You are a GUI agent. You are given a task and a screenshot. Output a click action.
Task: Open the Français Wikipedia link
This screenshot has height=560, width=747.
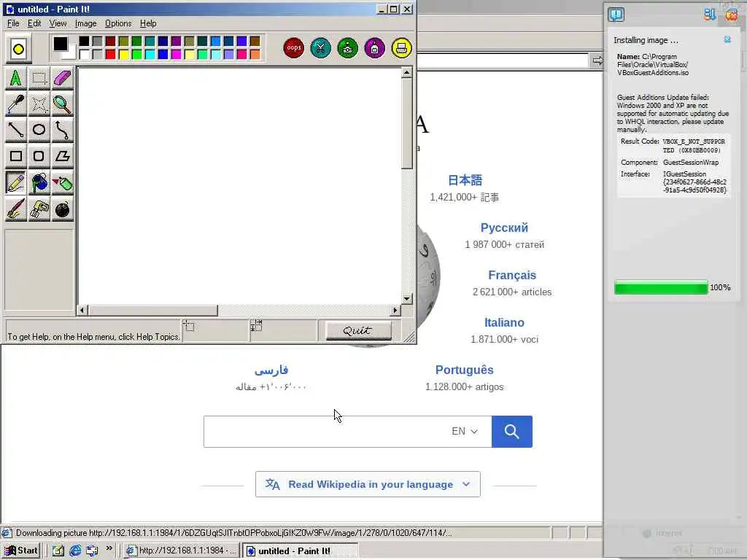coord(512,275)
